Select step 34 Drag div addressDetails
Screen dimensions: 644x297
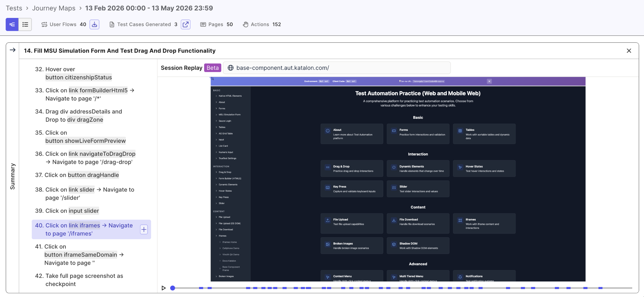click(x=91, y=116)
